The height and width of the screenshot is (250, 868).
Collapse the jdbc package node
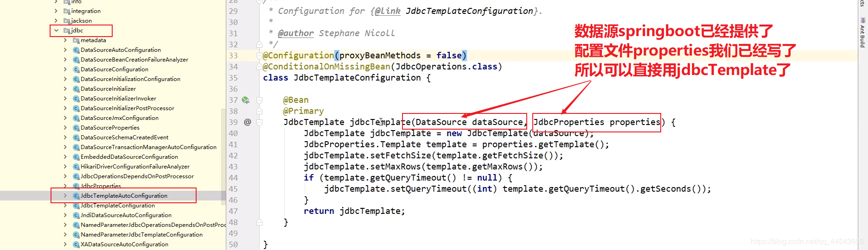[56, 31]
